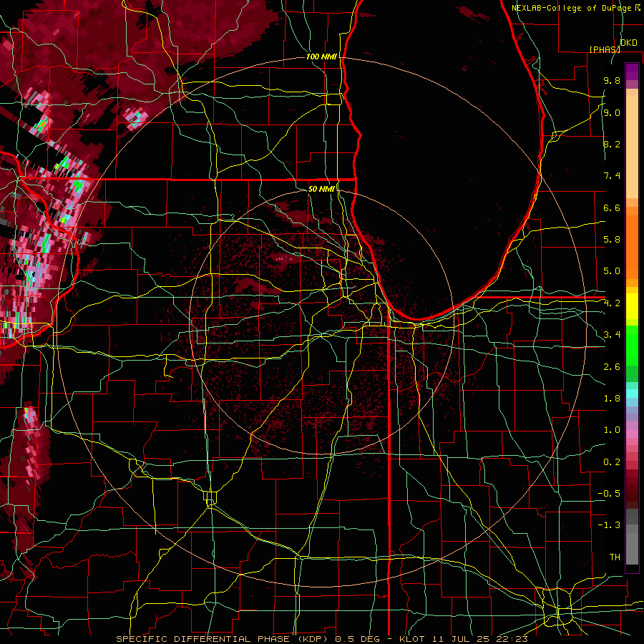Image resolution: width=644 pixels, height=644 pixels.
Task: Click the 9.8 scale value
Action: (612, 81)
